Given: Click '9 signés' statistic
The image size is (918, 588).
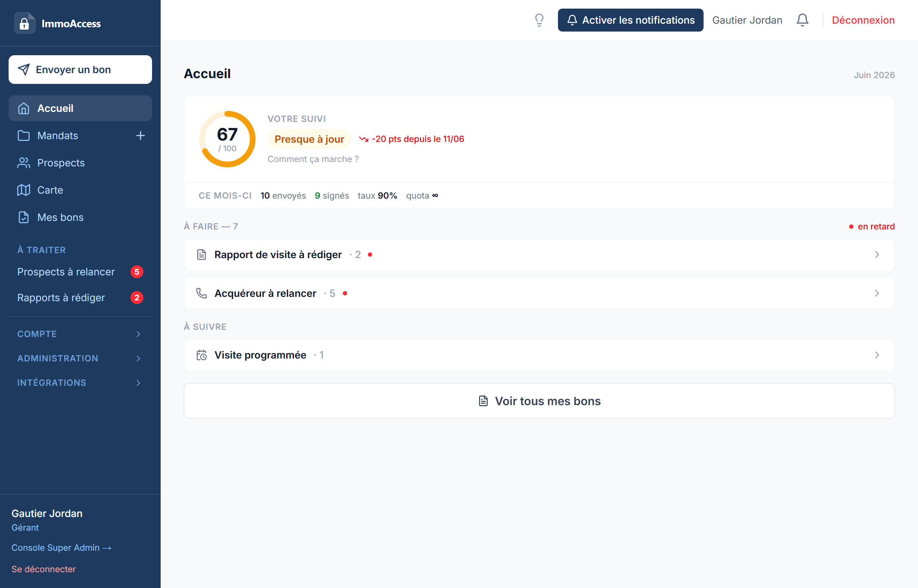Looking at the screenshot, I should (332, 196).
